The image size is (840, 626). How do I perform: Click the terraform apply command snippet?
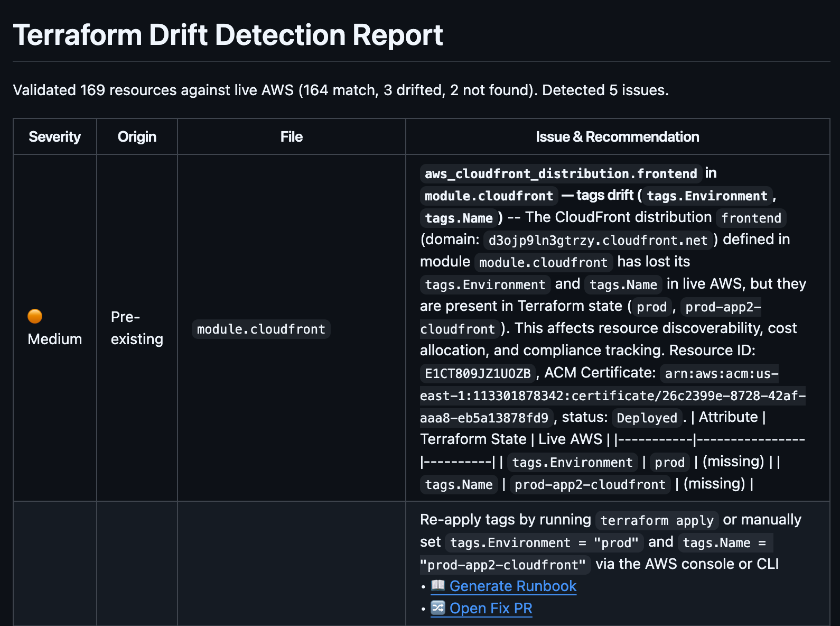[657, 521]
